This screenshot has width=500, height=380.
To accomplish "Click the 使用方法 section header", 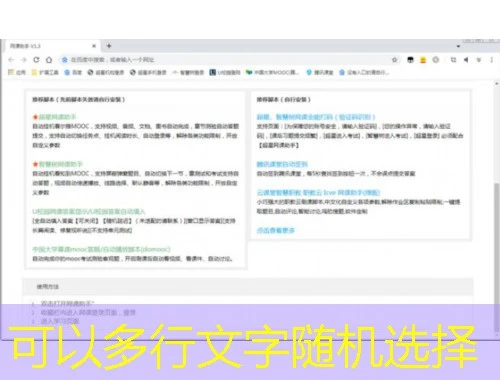I will [x=248, y=286].
